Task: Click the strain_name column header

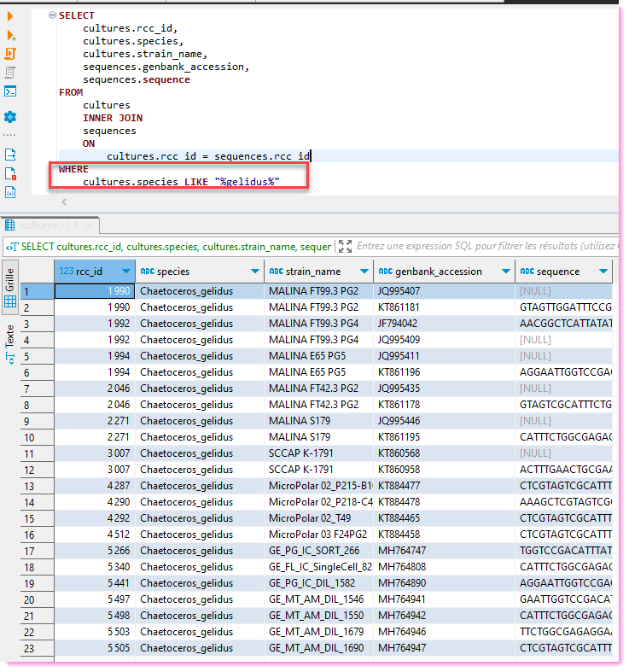Action: pyautogui.click(x=312, y=272)
